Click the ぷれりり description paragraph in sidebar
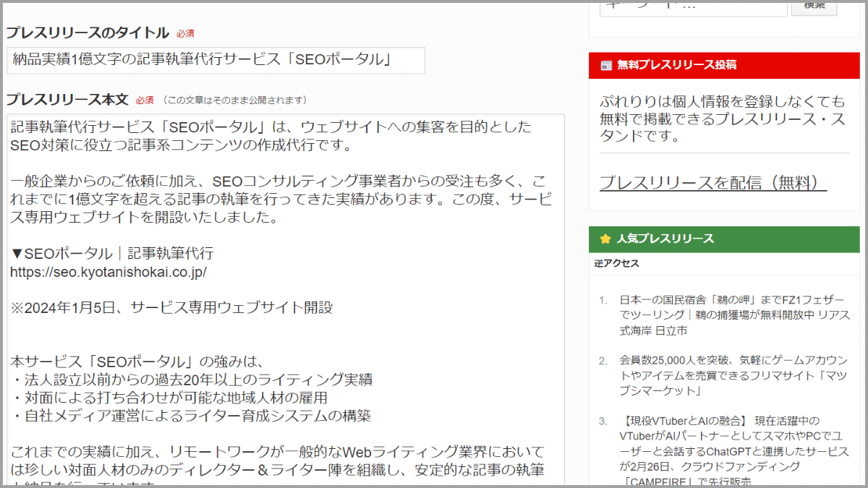 coord(722,118)
